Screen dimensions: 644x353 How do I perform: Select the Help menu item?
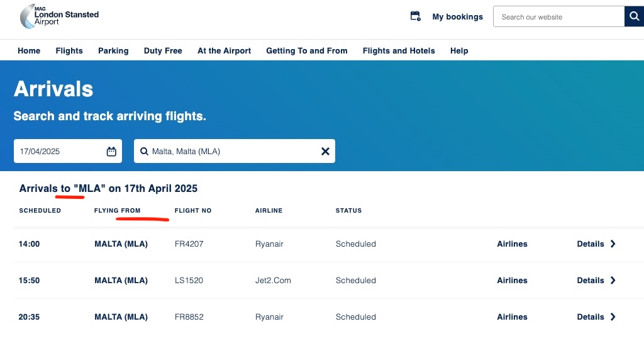459,50
